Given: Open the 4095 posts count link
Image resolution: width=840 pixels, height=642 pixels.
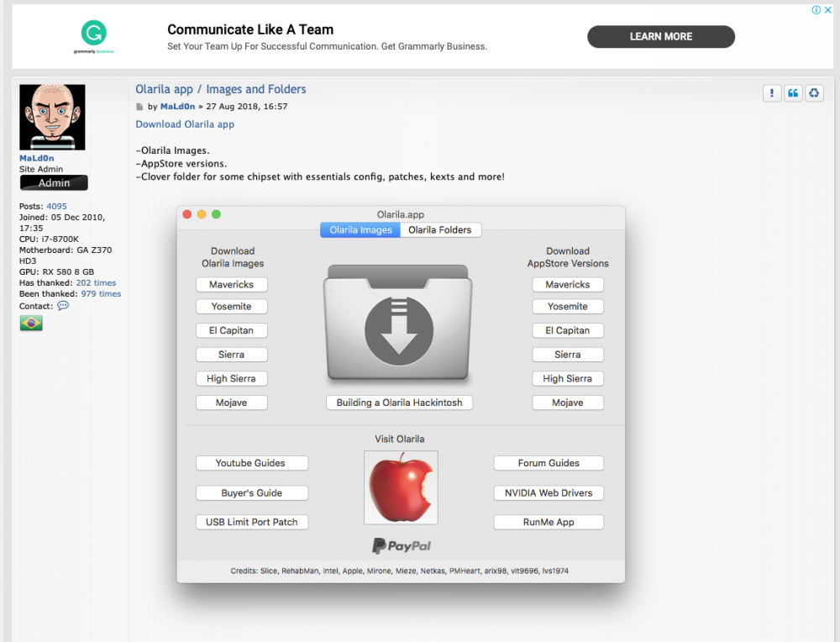Looking at the screenshot, I should click(57, 207).
